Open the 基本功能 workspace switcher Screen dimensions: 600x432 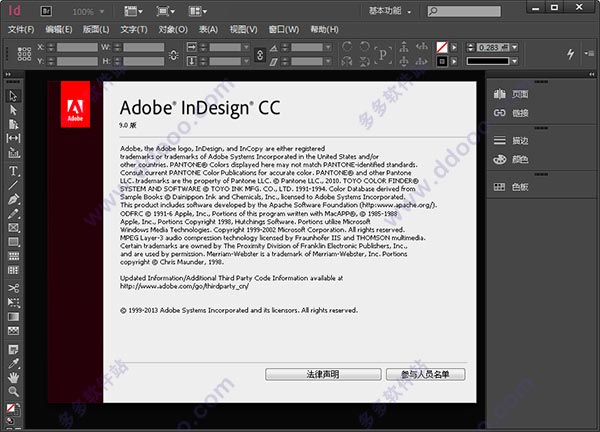click(390, 11)
